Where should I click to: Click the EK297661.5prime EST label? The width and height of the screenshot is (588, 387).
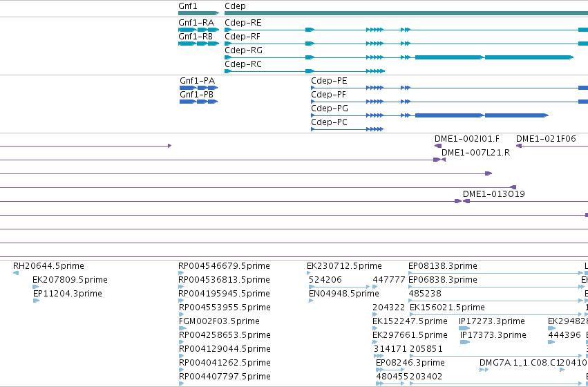[410, 335]
